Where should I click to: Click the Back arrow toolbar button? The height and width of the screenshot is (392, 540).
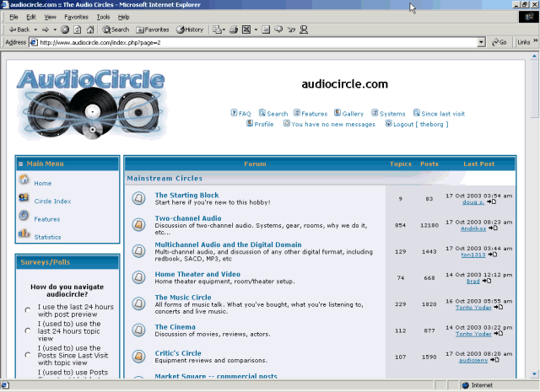(x=19, y=30)
